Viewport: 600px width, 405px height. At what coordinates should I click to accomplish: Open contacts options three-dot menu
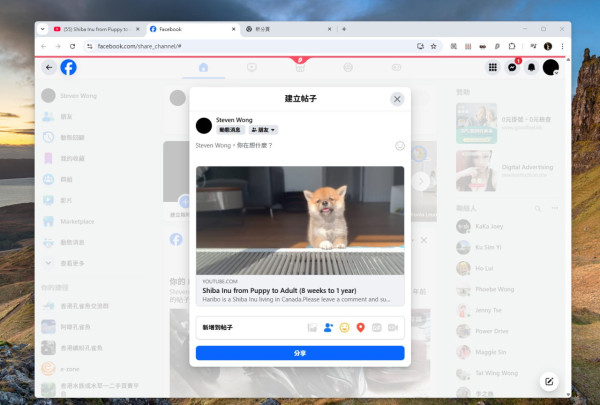click(555, 208)
